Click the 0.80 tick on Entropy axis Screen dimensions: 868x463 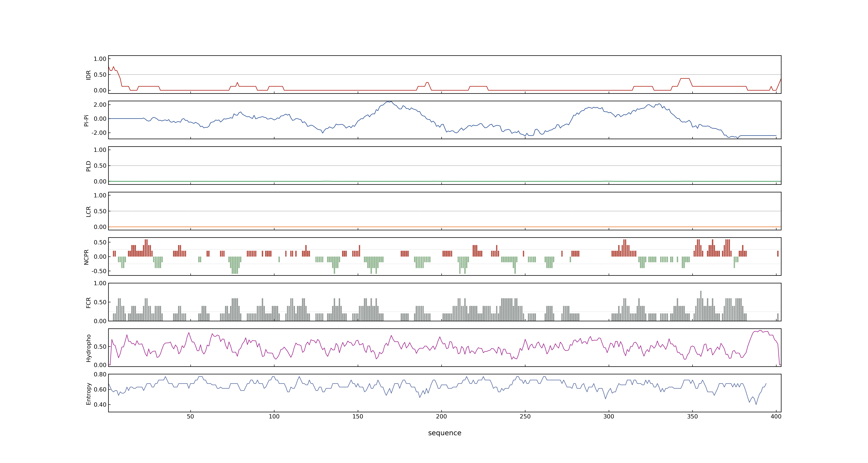coord(100,374)
